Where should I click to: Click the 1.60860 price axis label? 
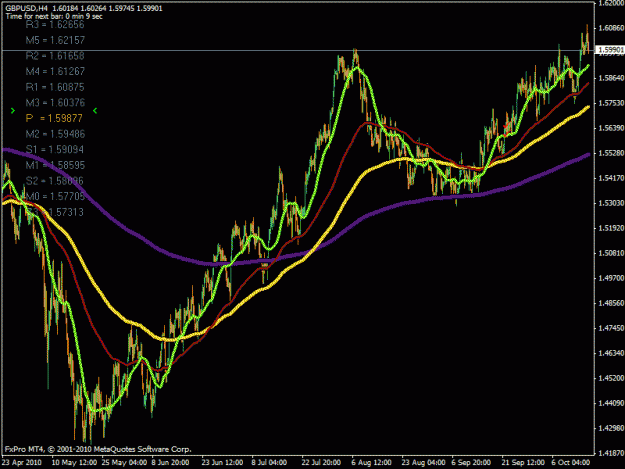click(611, 28)
